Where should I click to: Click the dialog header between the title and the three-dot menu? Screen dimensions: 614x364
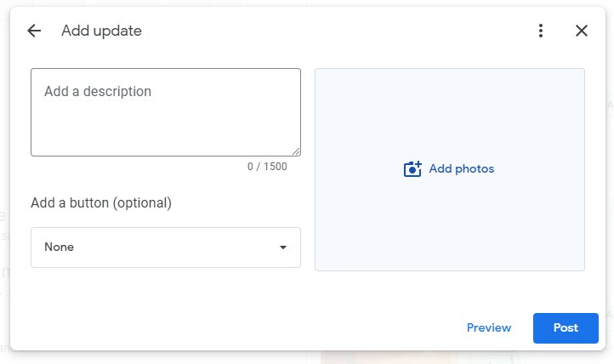(337, 31)
